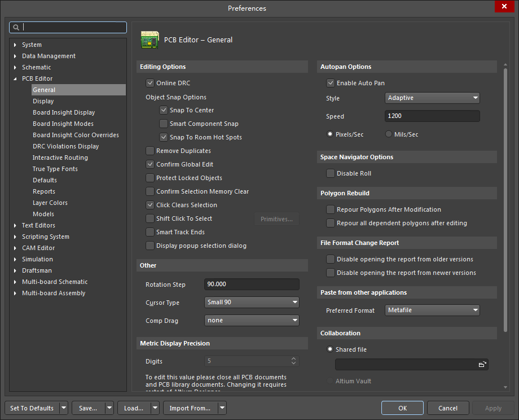Disable opening report from older versions
The height and width of the screenshot is (420, 519).
click(x=331, y=259)
